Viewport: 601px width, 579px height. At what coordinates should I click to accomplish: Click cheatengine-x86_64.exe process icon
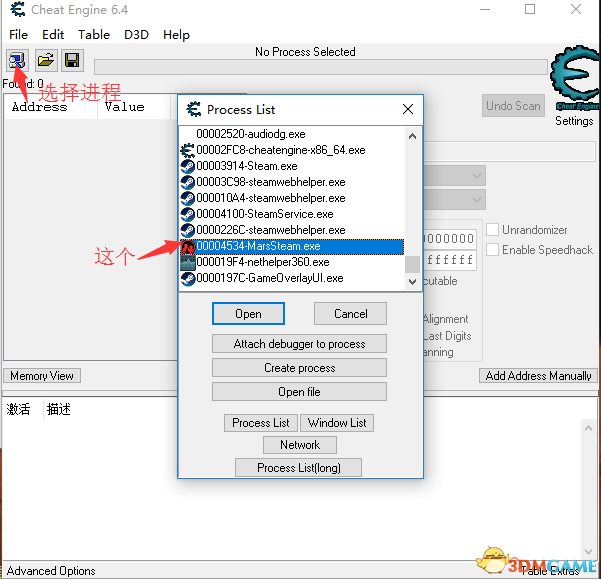(x=187, y=150)
